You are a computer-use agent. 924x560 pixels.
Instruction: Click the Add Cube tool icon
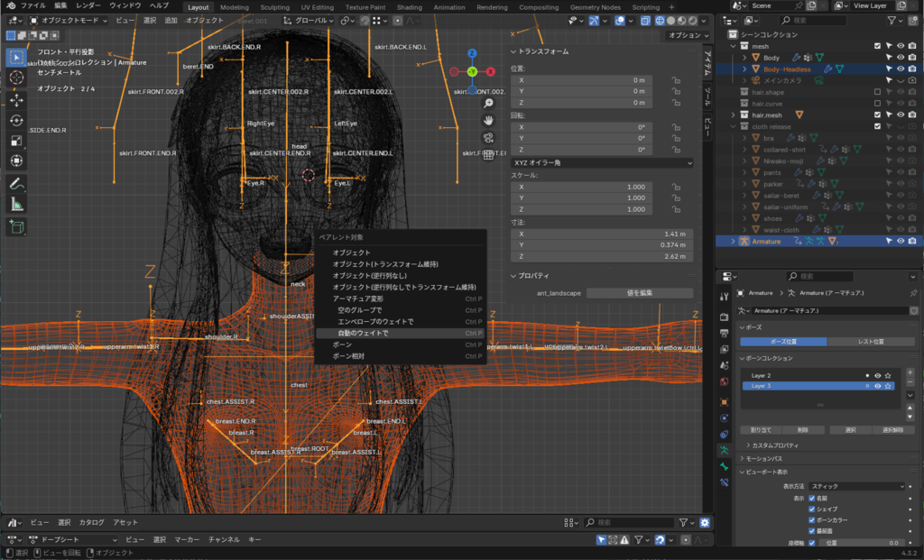point(16,226)
